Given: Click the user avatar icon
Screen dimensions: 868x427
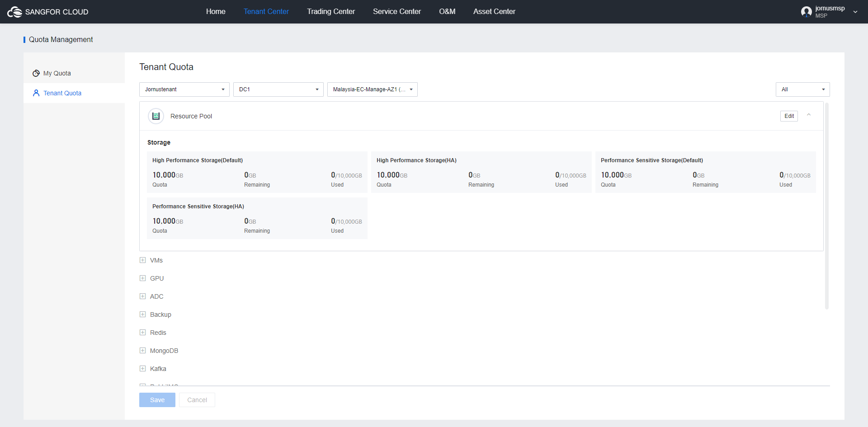Looking at the screenshot, I should tap(807, 12).
